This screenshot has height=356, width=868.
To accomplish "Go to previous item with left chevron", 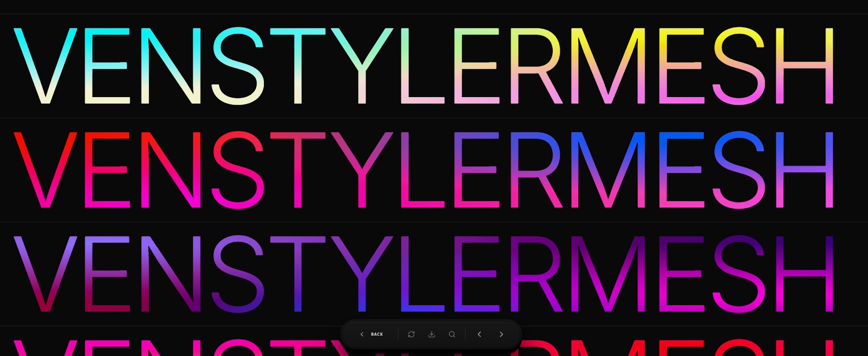I will click(x=479, y=334).
